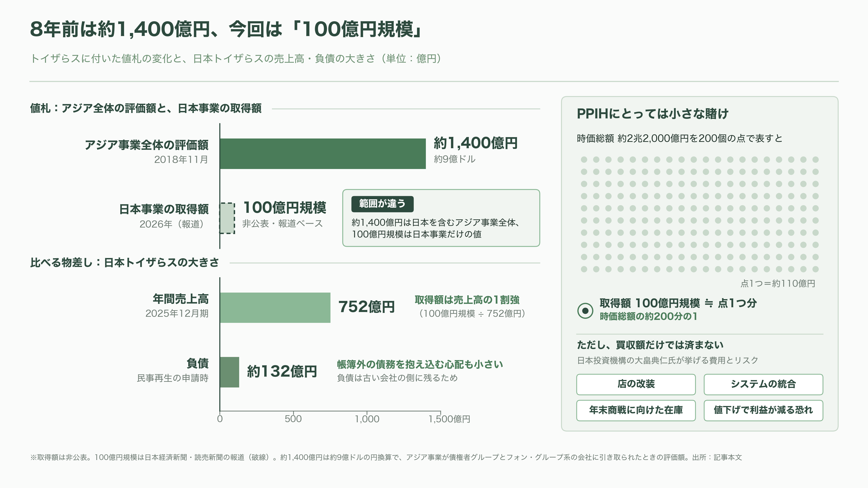868x488 pixels.
Task: Click the text "民事再生の申請時"
Action: pos(172,378)
